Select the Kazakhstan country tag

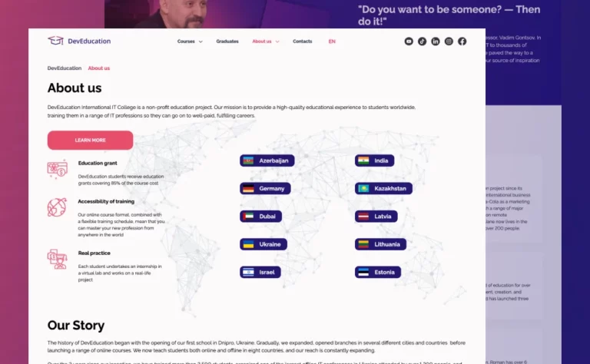pyautogui.click(x=383, y=188)
